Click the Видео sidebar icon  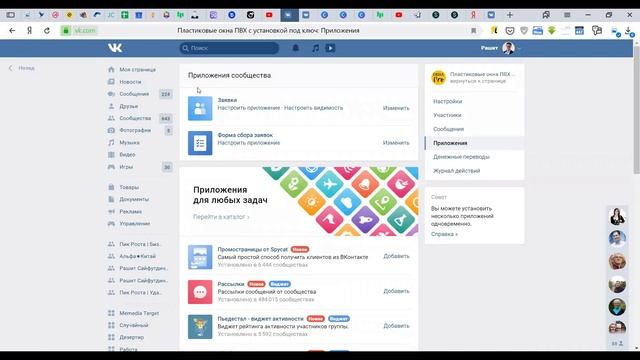(x=111, y=155)
